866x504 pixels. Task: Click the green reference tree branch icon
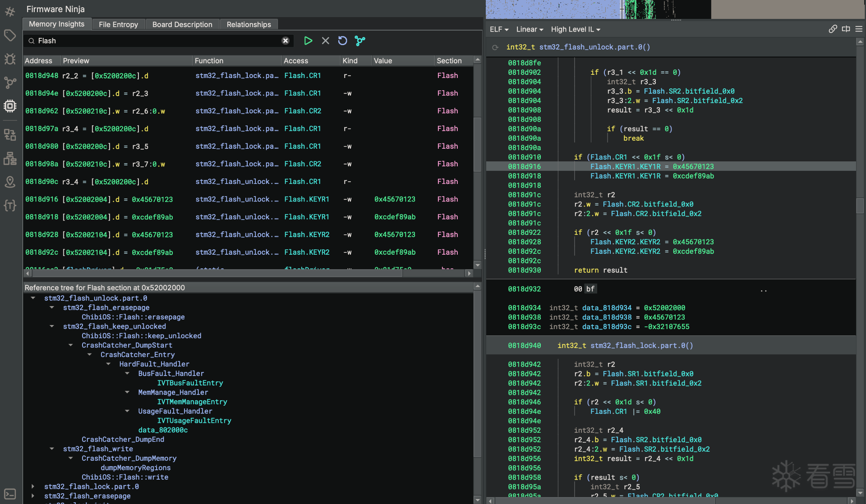point(359,41)
